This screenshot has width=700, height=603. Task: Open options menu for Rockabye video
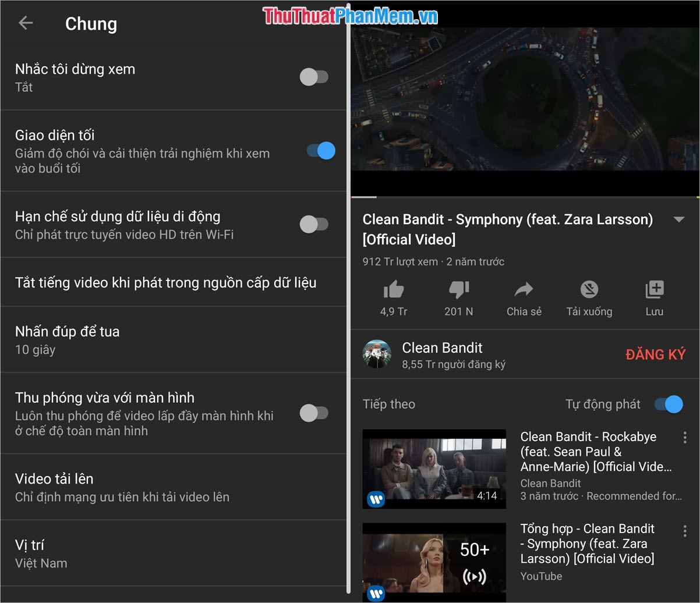click(685, 437)
